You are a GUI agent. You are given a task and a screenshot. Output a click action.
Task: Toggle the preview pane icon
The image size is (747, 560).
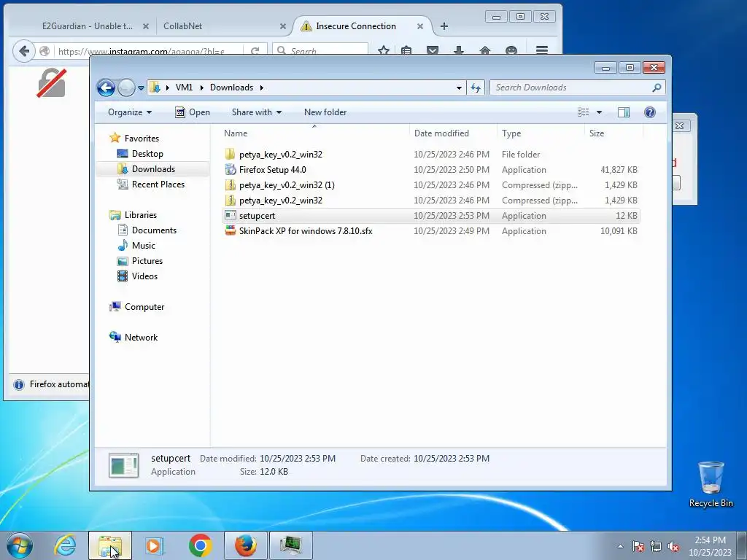[x=624, y=112]
